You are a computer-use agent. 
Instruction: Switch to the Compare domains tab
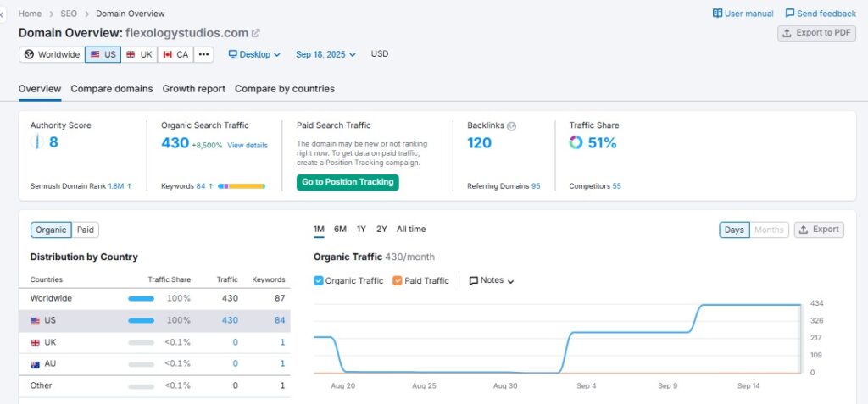[x=112, y=89]
